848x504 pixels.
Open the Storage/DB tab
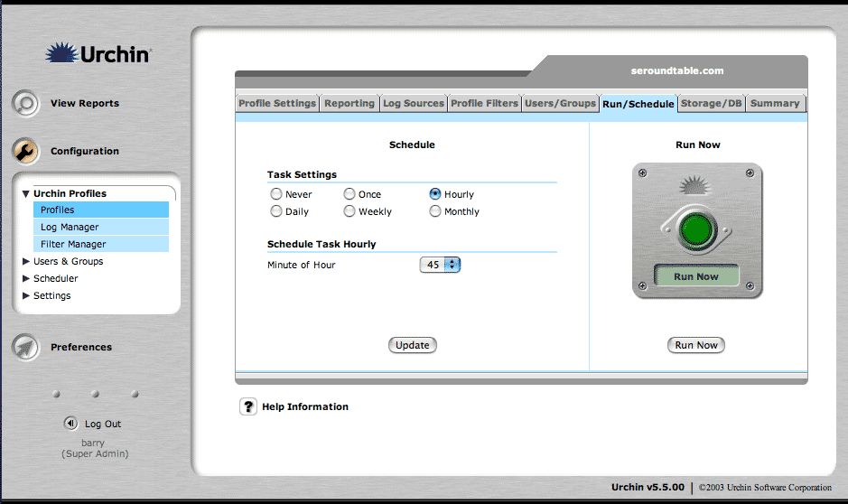pos(711,103)
